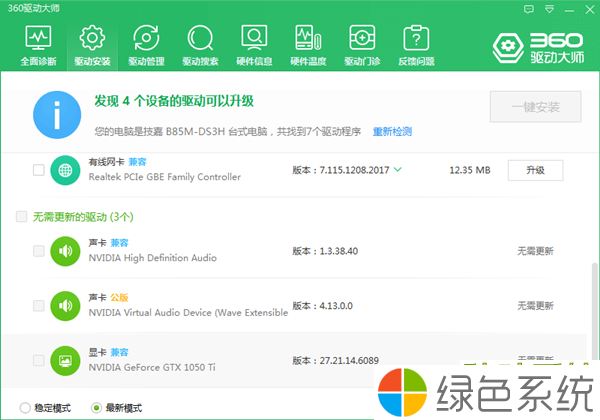Image resolution: width=600 pixels, height=420 pixels.
Task: Click the 重新检测 rescan link
Action: click(x=392, y=132)
